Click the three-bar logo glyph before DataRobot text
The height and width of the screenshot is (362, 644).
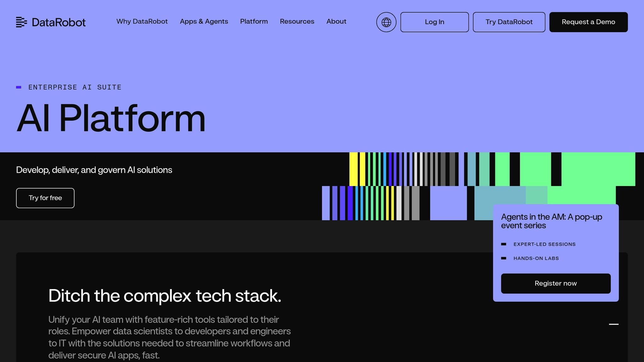click(x=21, y=22)
